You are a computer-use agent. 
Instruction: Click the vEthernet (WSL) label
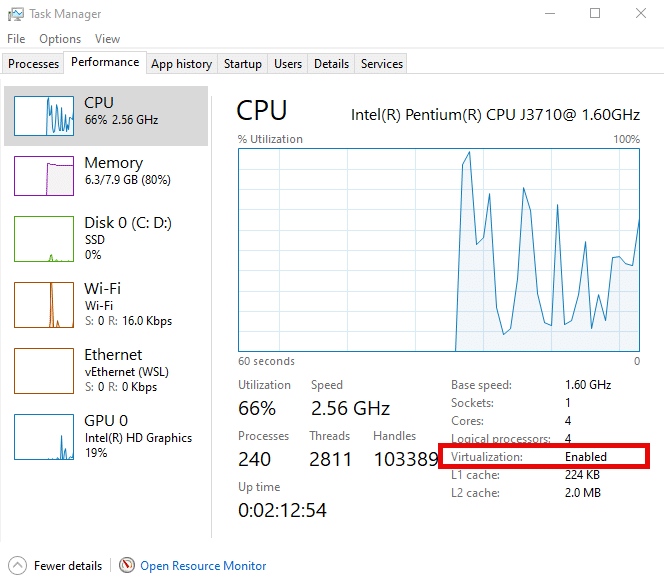127,372
